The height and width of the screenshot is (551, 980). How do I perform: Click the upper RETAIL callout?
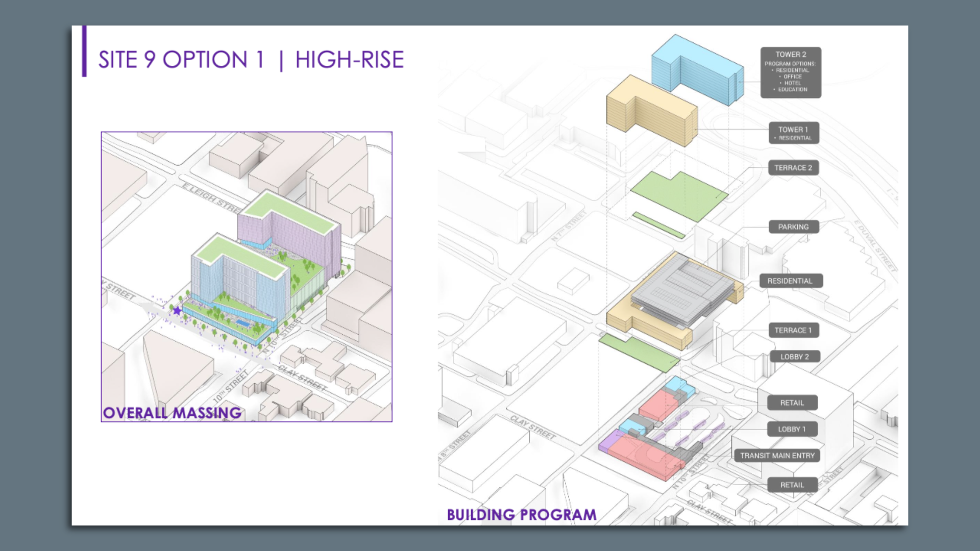[792, 403]
